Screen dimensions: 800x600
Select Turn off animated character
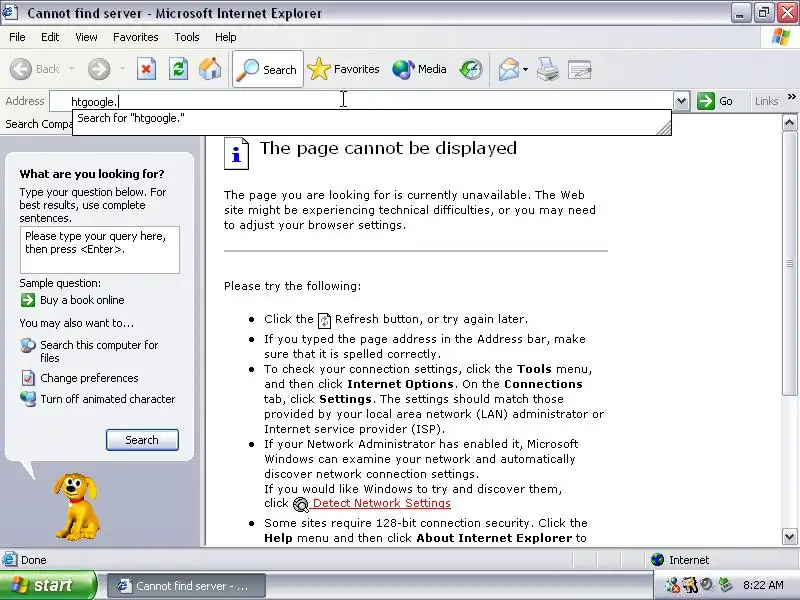(108, 399)
